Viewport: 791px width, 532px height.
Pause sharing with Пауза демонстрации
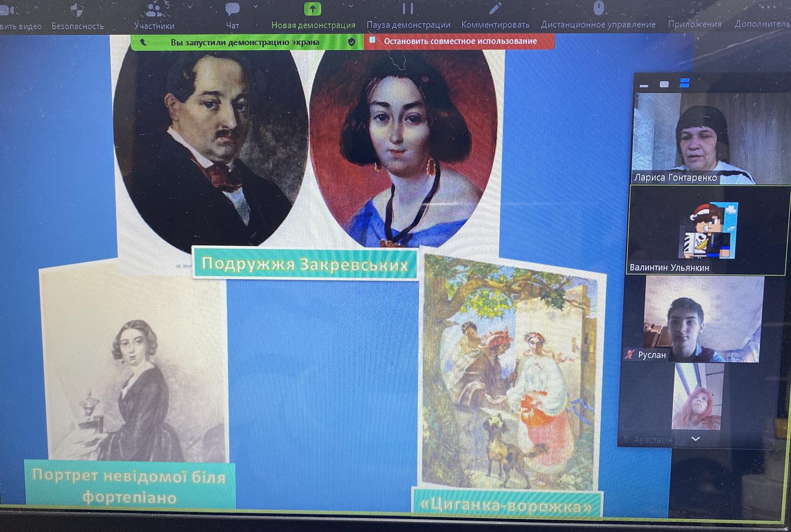[x=407, y=10]
